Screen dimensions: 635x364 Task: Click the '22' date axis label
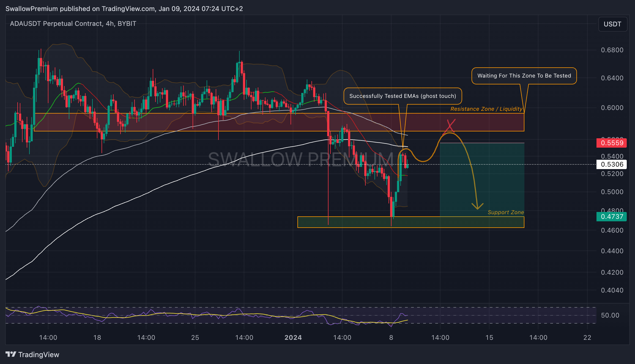tap(587, 338)
